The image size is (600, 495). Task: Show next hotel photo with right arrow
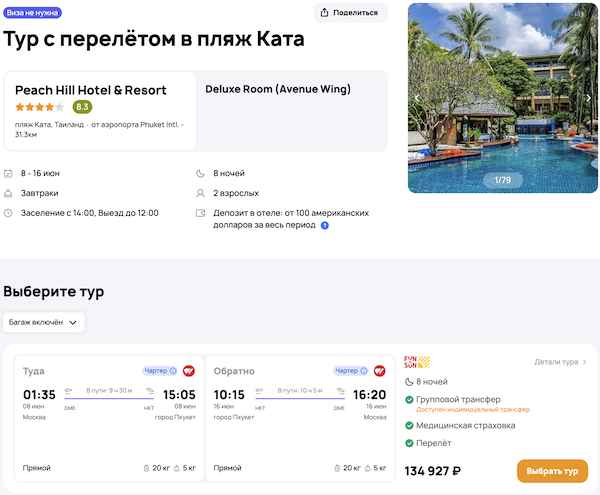click(x=590, y=98)
